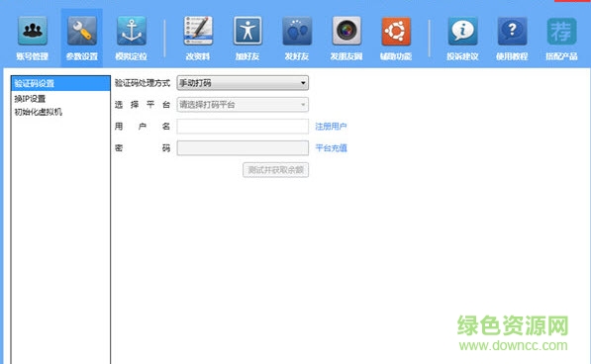Click the 注册用户 link
The image size is (591, 364).
331,127
